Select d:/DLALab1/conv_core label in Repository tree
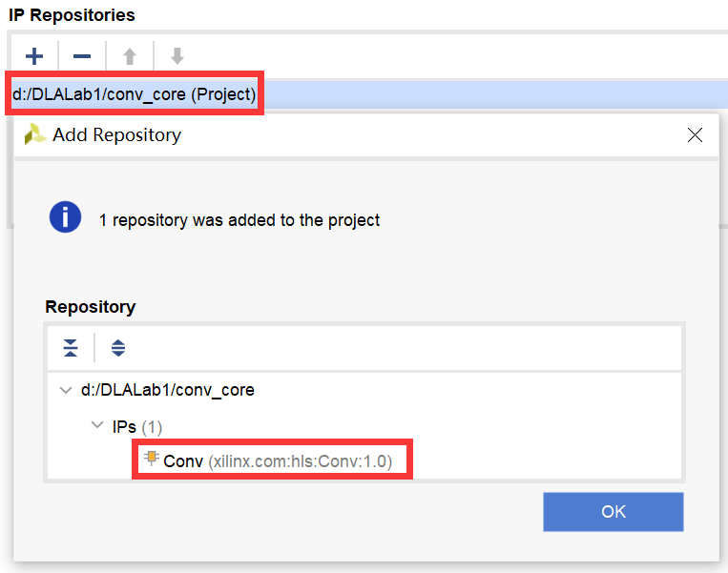 tap(167, 390)
